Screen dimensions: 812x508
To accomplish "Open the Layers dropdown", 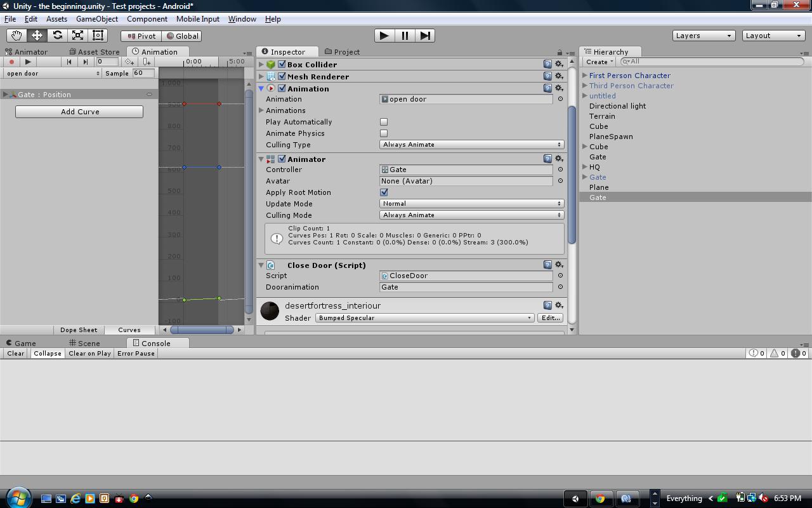I will (x=704, y=36).
